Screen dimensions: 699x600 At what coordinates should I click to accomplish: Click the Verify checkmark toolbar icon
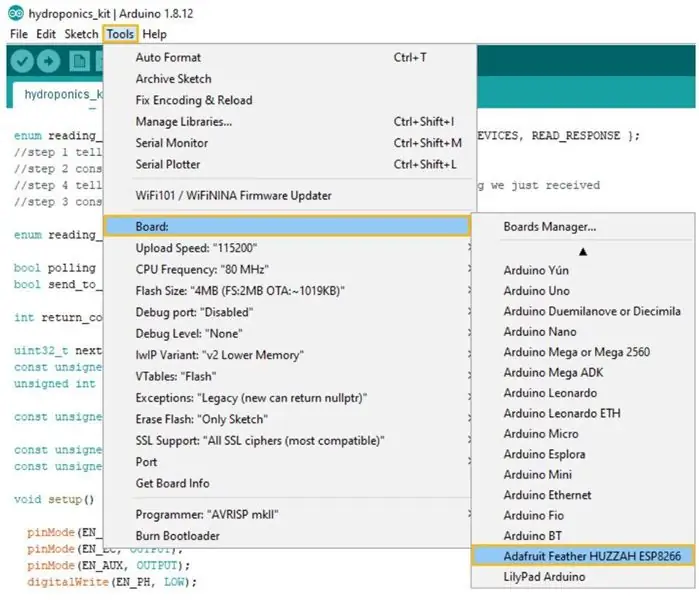pos(22,61)
